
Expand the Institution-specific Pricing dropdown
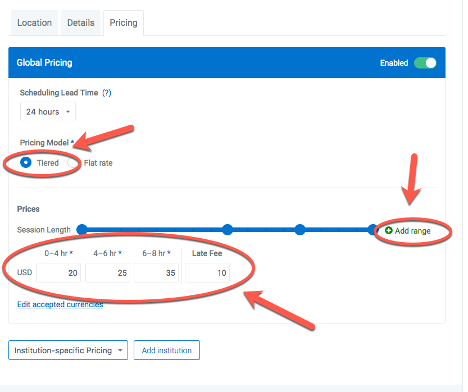click(x=68, y=350)
